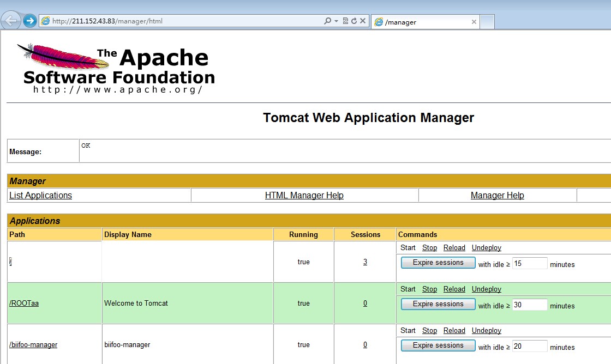Viewport: 611px width, 364px height.
Task: Click Expire sessions button with idle 15
Action: pos(438,263)
